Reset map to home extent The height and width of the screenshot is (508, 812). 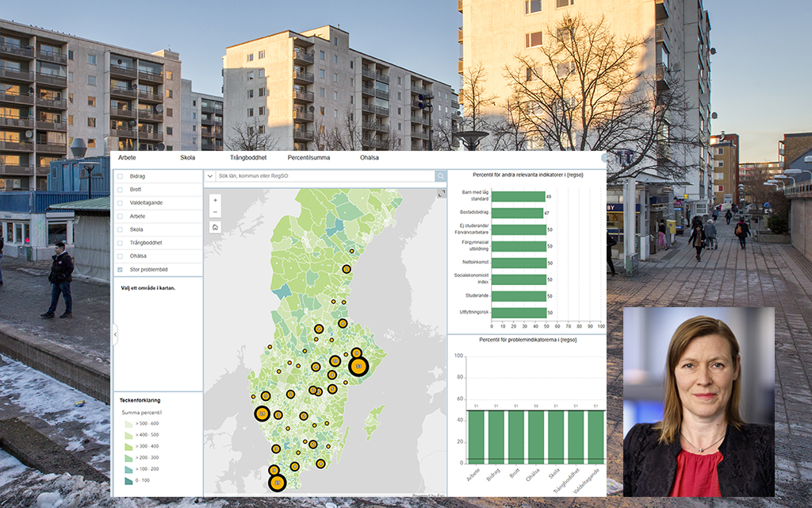(x=215, y=227)
